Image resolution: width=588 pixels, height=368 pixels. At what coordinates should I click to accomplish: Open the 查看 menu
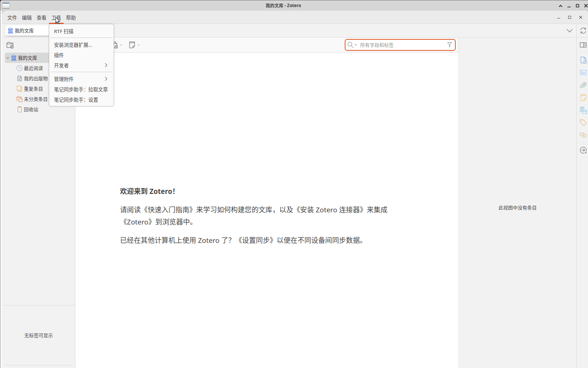pyautogui.click(x=42, y=18)
